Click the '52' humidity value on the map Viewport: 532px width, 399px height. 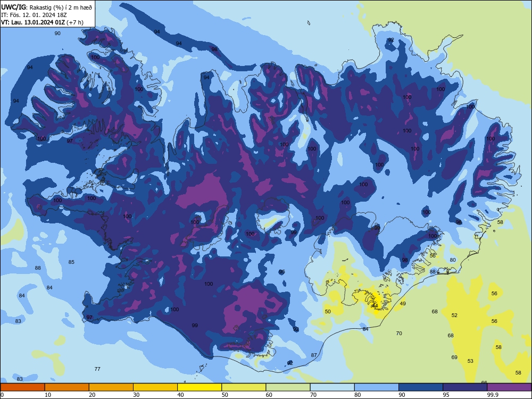point(454,315)
